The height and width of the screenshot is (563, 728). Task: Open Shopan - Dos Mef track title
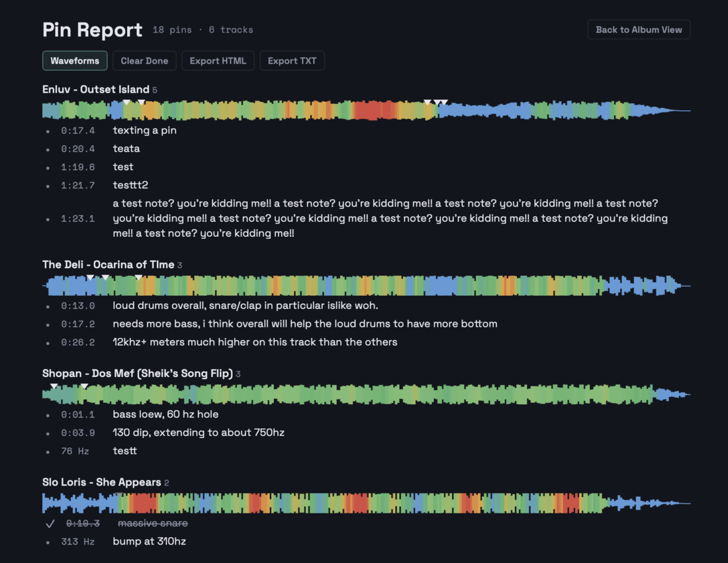pos(138,373)
